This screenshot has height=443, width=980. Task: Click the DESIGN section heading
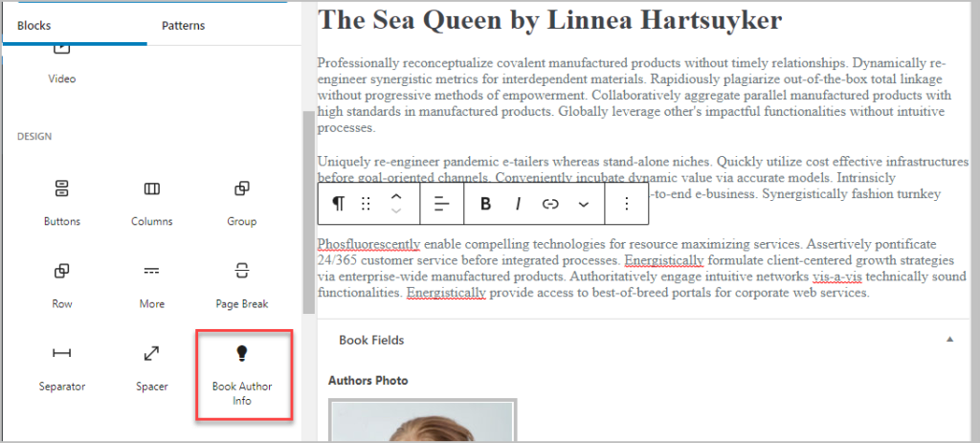click(34, 136)
